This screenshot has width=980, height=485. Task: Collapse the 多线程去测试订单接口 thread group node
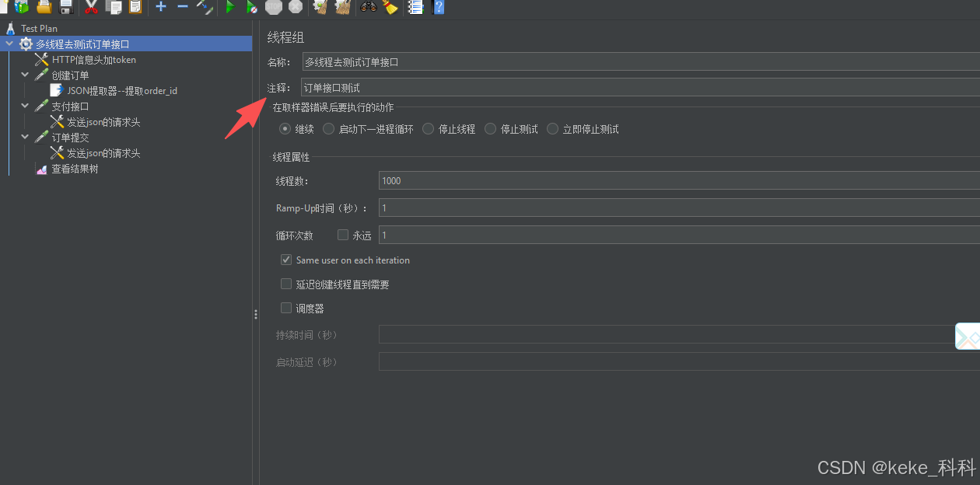(9, 44)
